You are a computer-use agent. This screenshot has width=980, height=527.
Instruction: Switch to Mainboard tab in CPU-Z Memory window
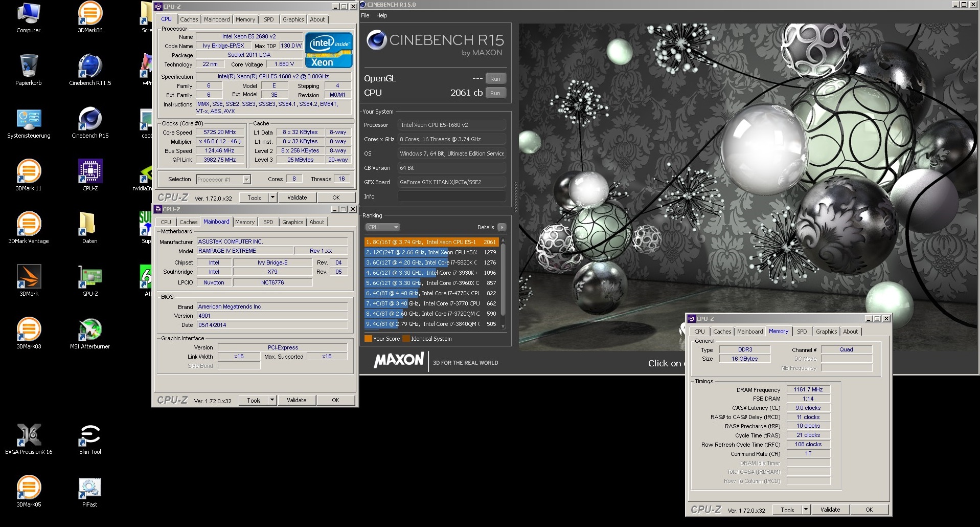[x=750, y=332]
